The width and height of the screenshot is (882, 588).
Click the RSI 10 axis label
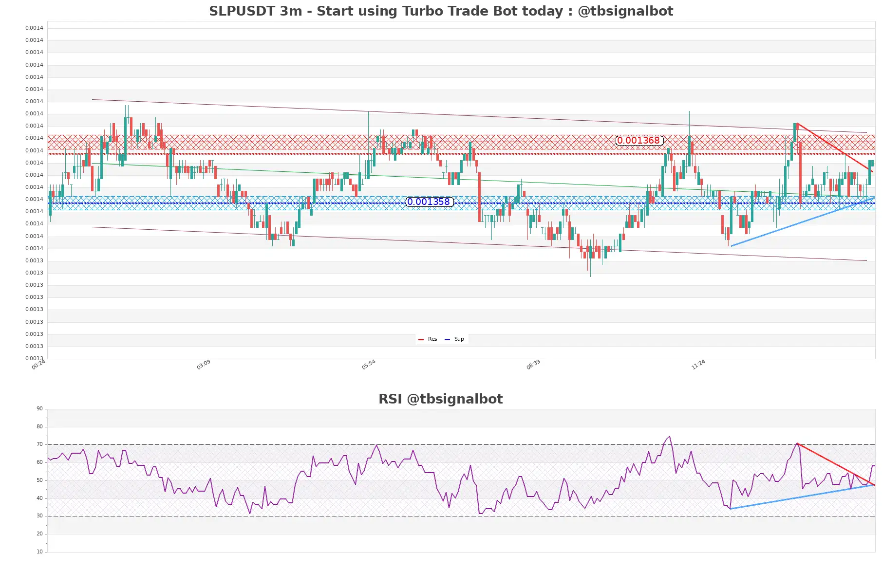click(x=39, y=552)
